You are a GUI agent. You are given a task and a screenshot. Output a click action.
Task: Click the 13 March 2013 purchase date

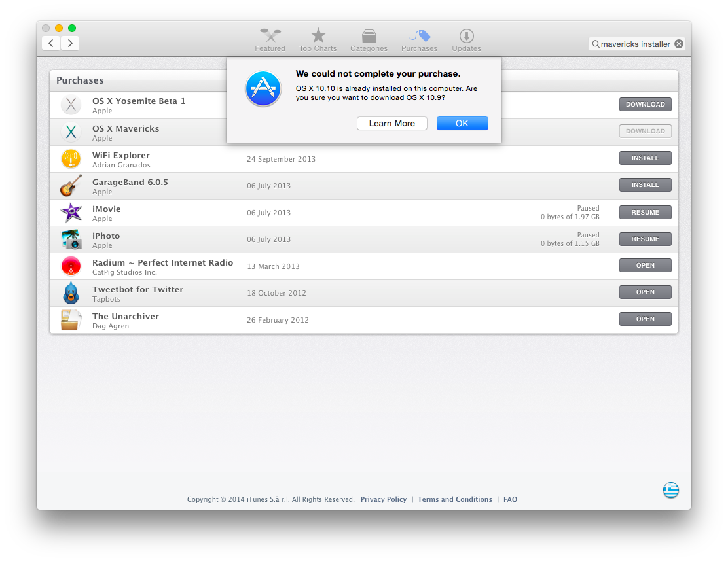273,266
